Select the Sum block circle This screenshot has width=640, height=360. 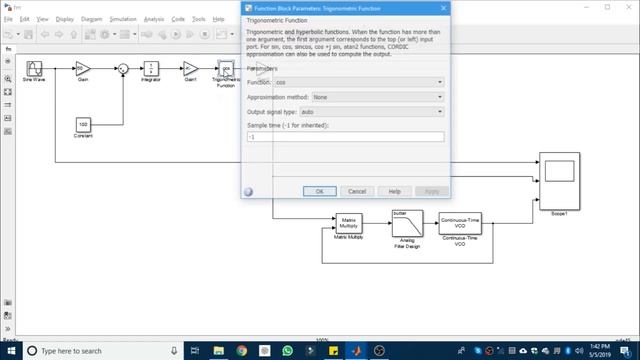pyautogui.click(x=123, y=69)
